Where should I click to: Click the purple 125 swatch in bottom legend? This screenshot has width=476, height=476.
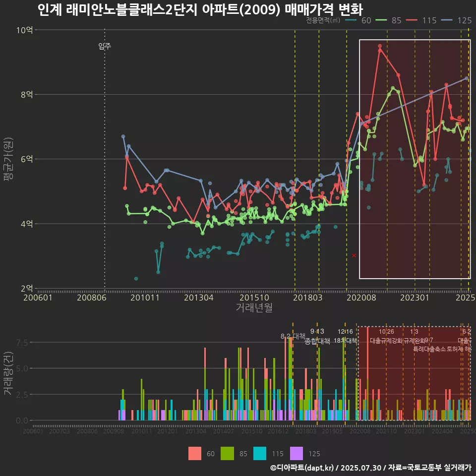click(297, 454)
